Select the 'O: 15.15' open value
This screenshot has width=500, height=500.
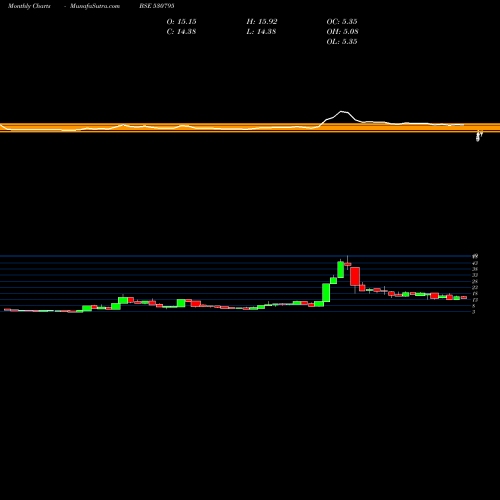point(181,22)
